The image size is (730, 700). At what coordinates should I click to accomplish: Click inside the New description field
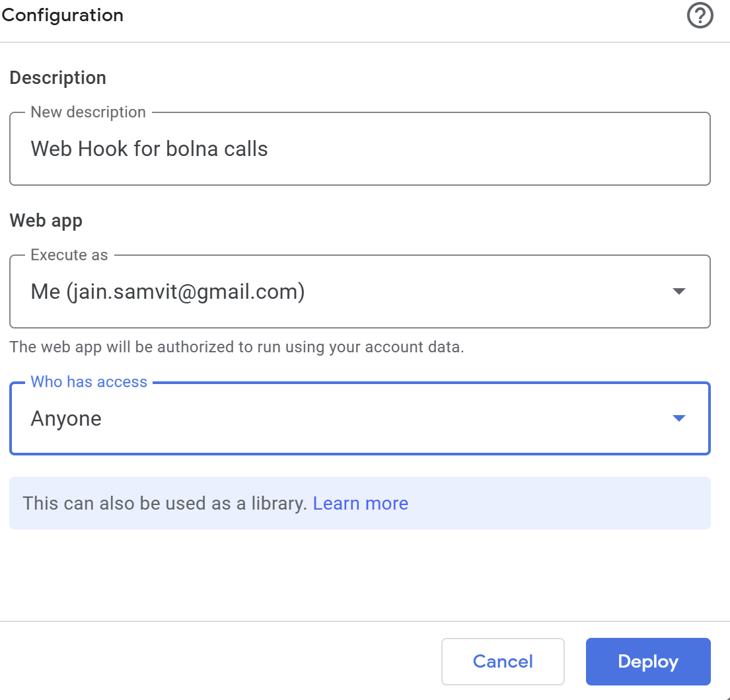360,148
